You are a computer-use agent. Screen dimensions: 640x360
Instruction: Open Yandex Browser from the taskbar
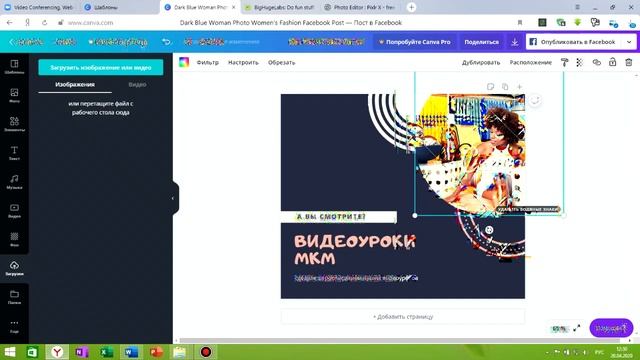point(57,352)
